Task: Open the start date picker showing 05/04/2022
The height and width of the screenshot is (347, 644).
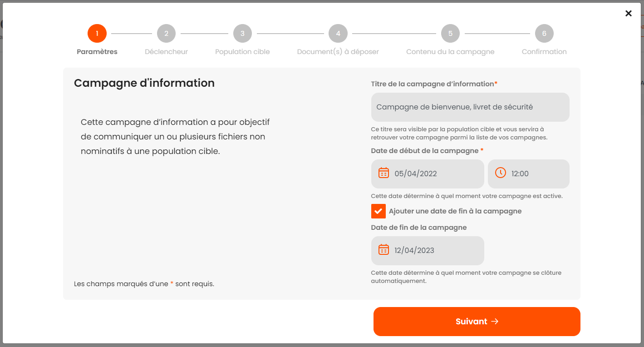Action: (428, 173)
